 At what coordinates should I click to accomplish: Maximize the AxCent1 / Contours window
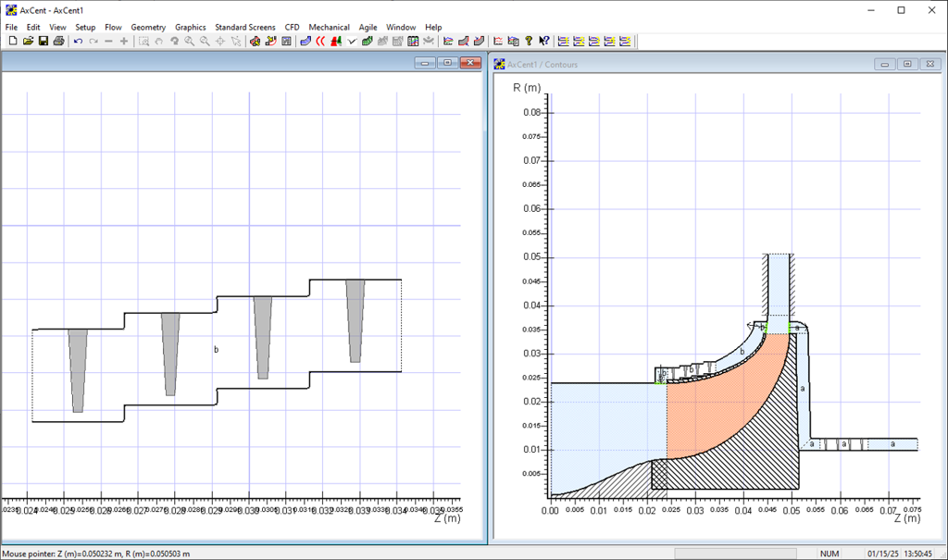pyautogui.click(x=907, y=64)
